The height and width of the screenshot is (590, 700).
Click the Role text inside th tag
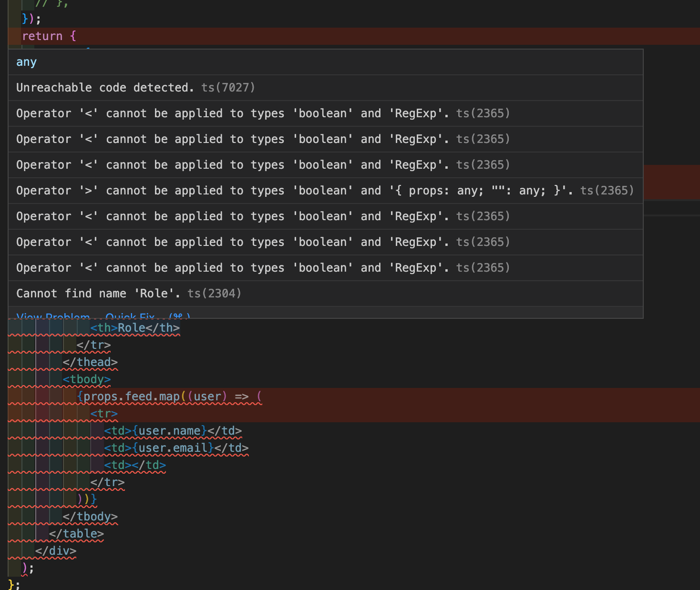(132, 328)
